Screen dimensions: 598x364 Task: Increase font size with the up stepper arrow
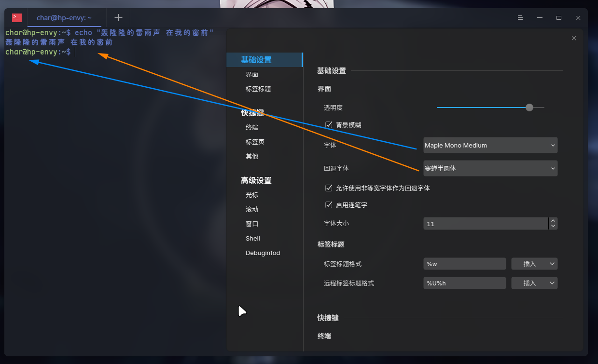pos(553,221)
